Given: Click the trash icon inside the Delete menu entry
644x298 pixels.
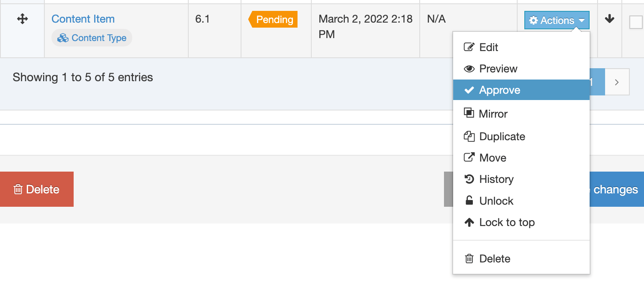Looking at the screenshot, I should tap(470, 258).
